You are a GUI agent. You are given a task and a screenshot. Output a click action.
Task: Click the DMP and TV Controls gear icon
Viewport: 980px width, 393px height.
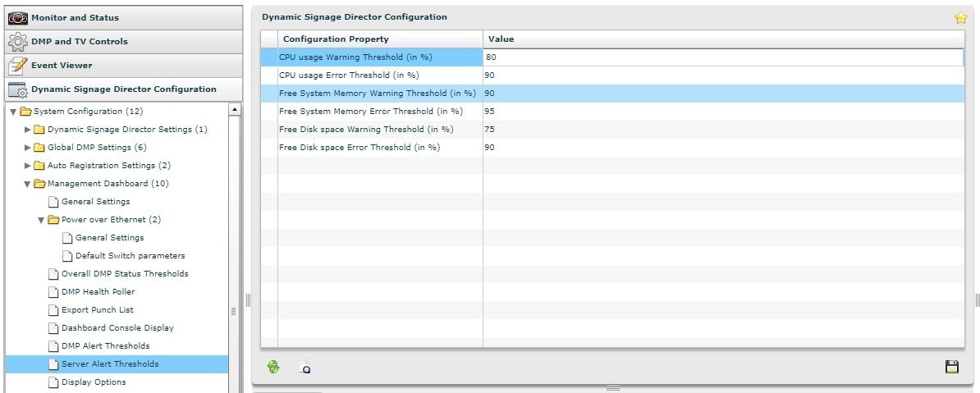(x=17, y=41)
